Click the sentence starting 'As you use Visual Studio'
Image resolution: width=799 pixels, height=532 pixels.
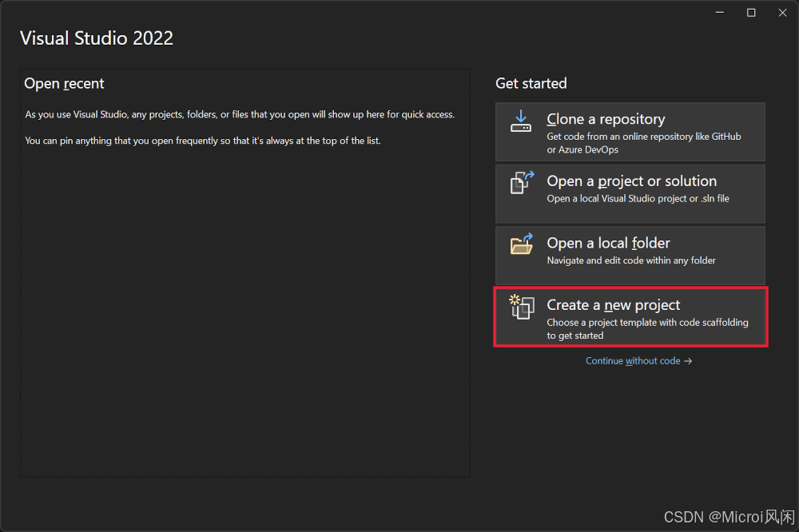click(x=240, y=115)
